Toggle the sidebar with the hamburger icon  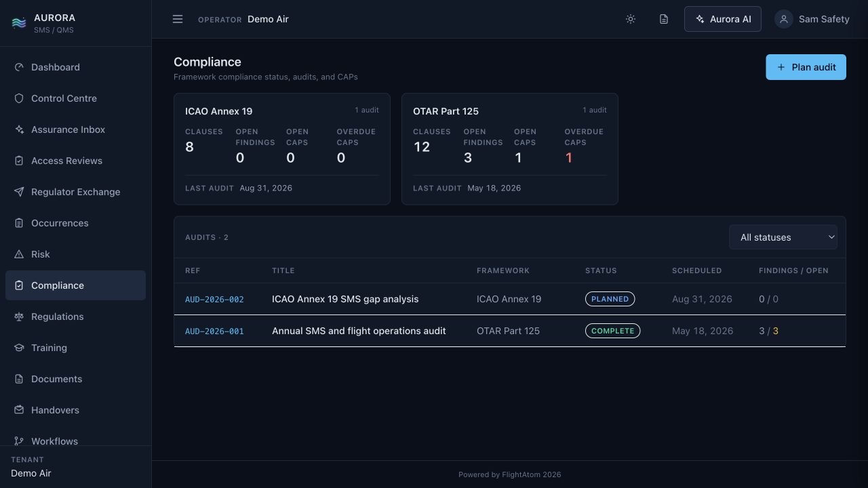178,19
